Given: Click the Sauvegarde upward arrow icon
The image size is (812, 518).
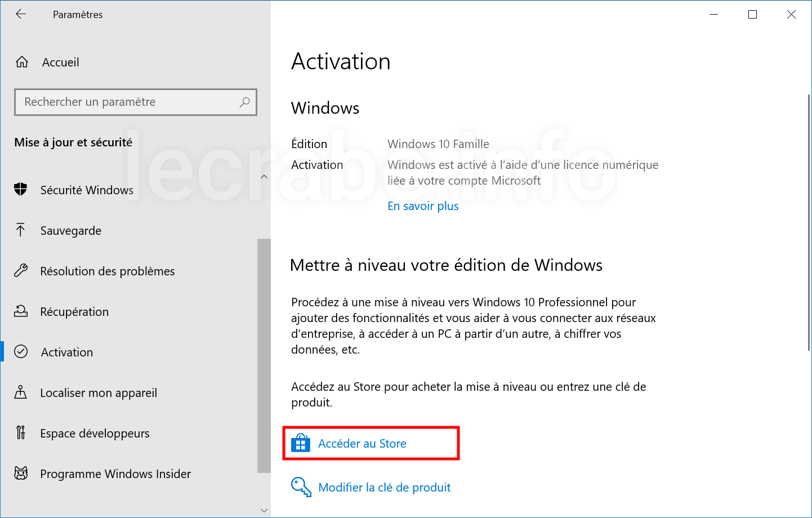Looking at the screenshot, I should [x=21, y=230].
